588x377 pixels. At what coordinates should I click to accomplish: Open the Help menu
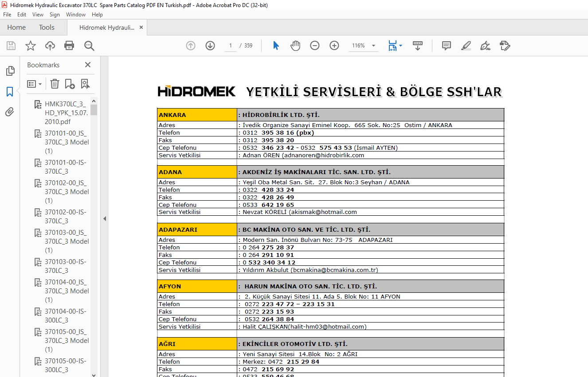[x=97, y=15]
